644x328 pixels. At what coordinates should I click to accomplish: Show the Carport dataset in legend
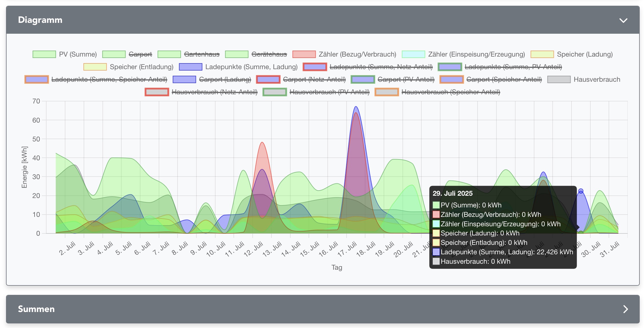(140, 54)
